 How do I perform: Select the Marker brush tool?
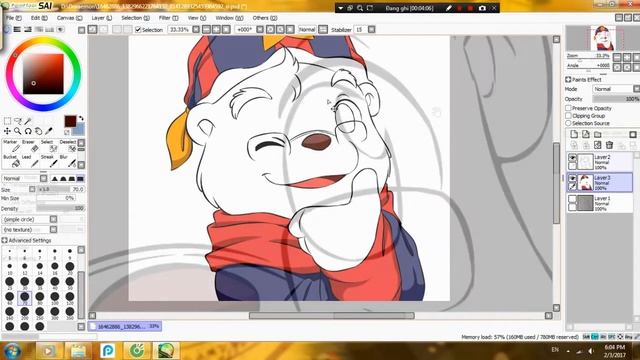11,147
